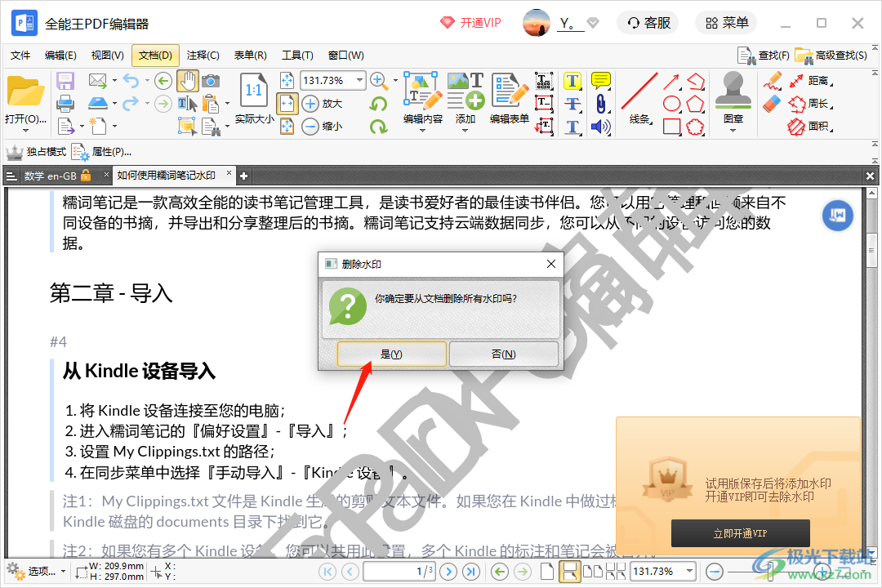Screen dimensions: 882x588
Task: Click the 放大 zoom in button
Action: pos(323,104)
